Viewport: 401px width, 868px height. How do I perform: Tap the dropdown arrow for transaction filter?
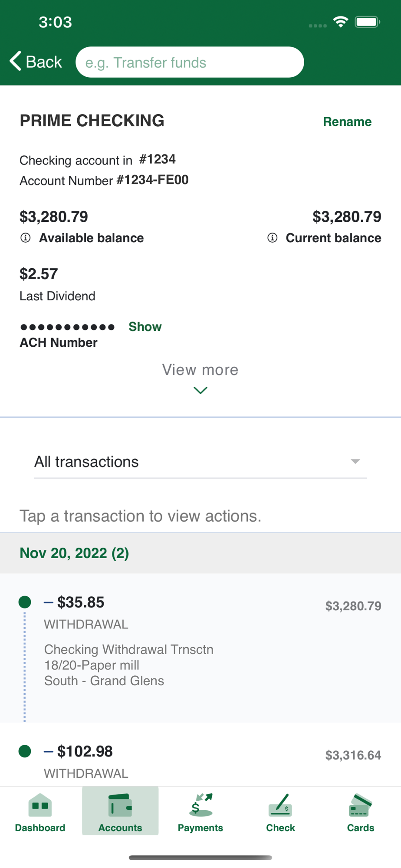click(x=355, y=462)
